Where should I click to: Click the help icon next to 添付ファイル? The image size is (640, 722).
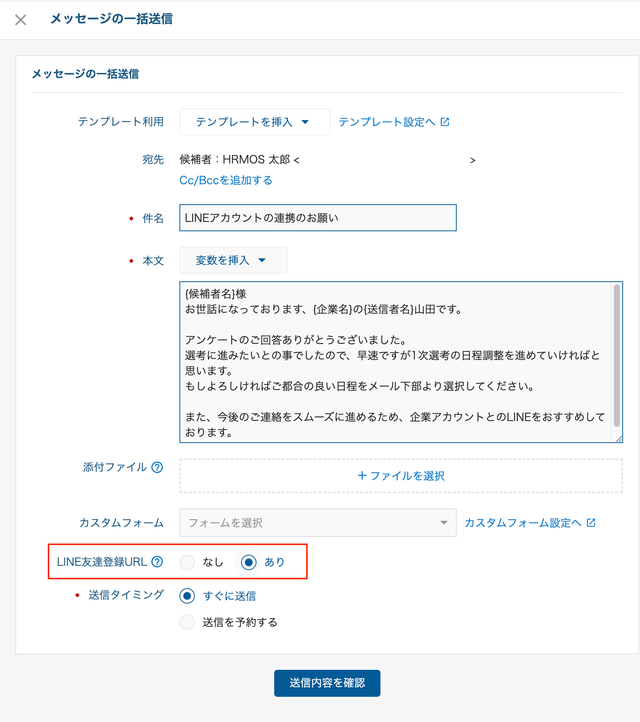tap(156, 467)
